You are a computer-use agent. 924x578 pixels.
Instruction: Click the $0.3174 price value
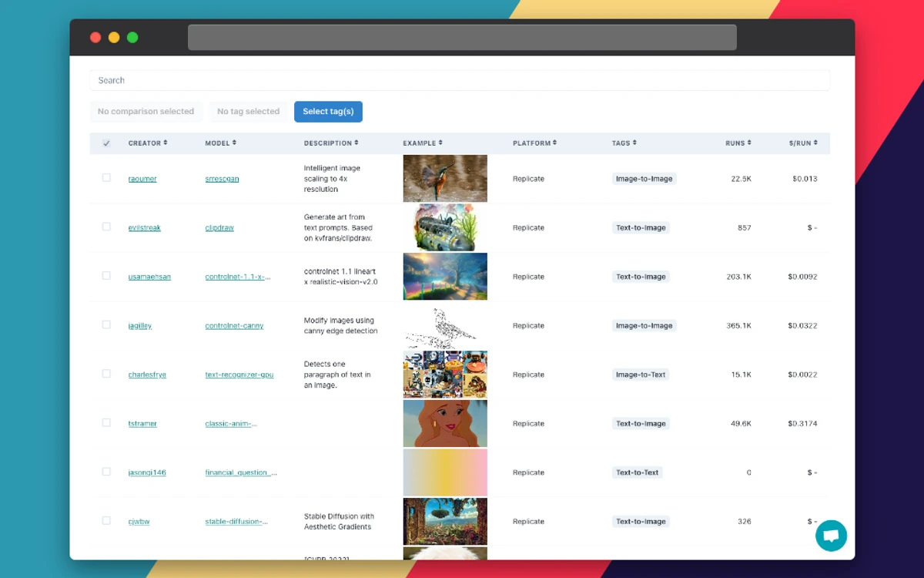click(802, 424)
